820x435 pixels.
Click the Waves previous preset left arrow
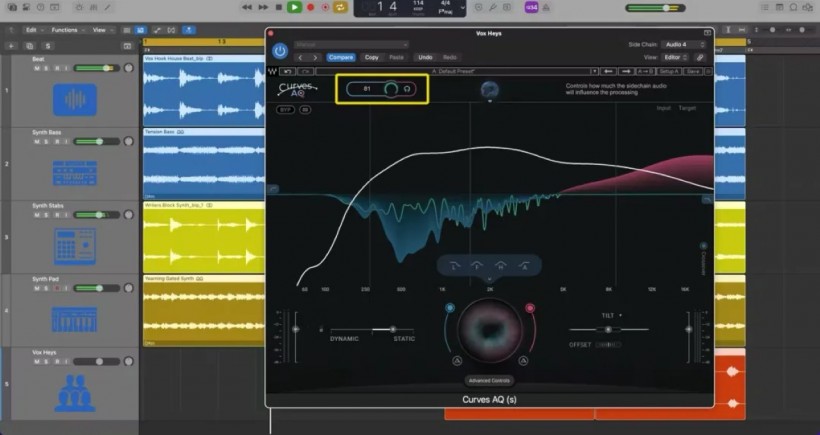click(608, 71)
